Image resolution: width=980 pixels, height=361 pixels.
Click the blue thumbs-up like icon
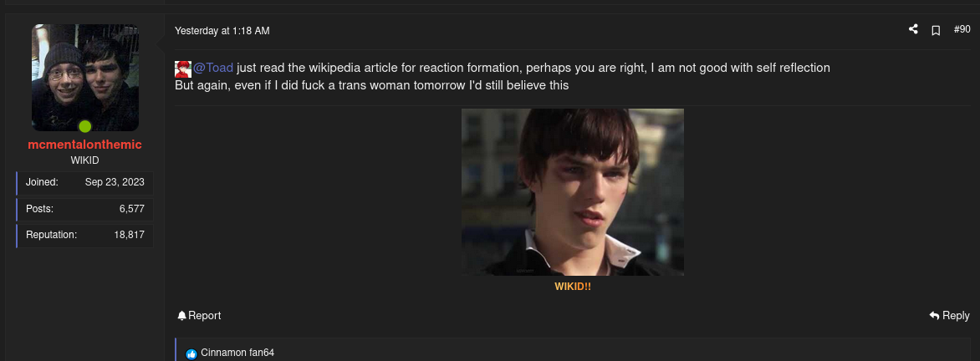(191, 353)
